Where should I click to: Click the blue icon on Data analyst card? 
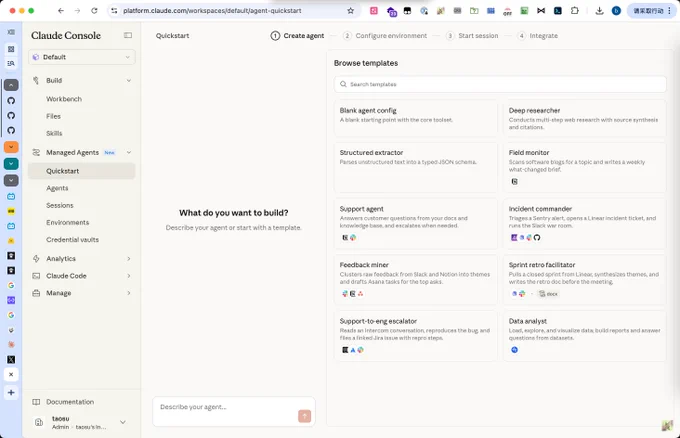click(514, 350)
